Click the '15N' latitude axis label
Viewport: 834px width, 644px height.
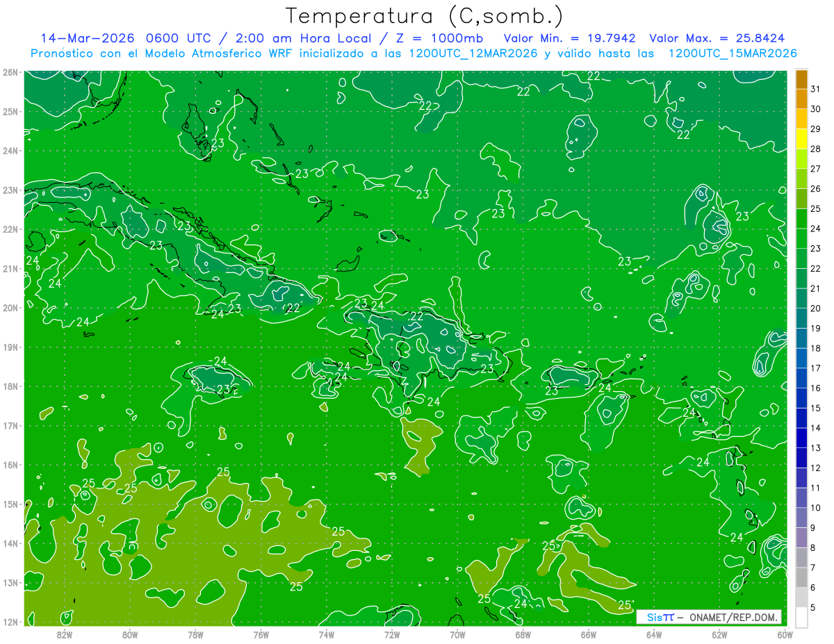[x=10, y=504]
